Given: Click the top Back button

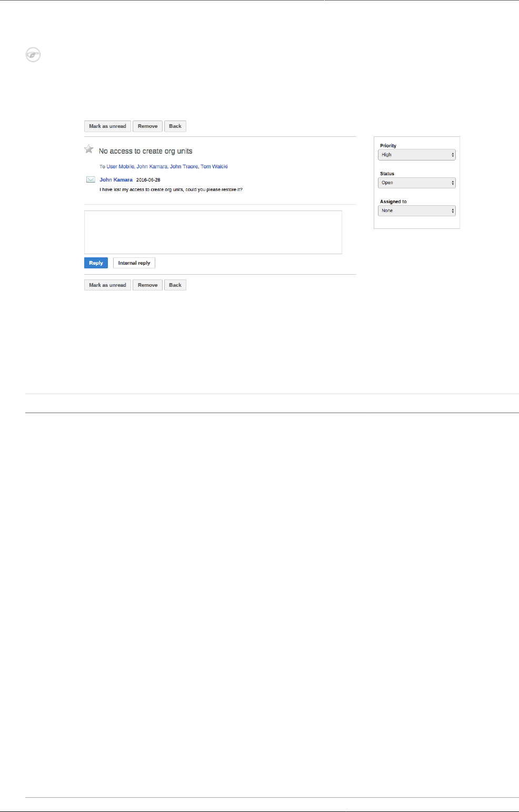Looking at the screenshot, I should [x=175, y=126].
